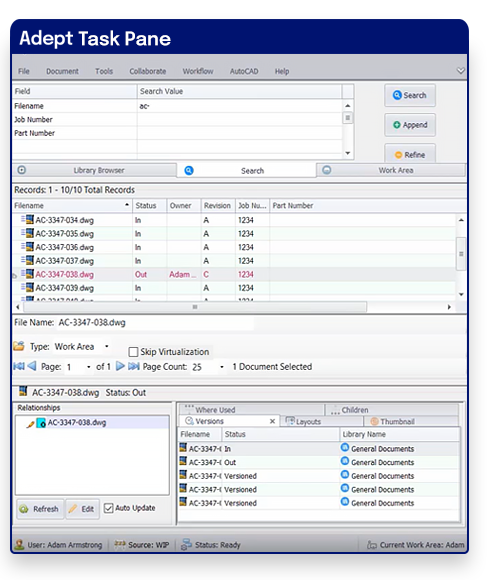Image resolution: width=489 pixels, height=580 pixels.
Task: Click the AC-3347-037.dwg file icon
Action: coord(30,260)
